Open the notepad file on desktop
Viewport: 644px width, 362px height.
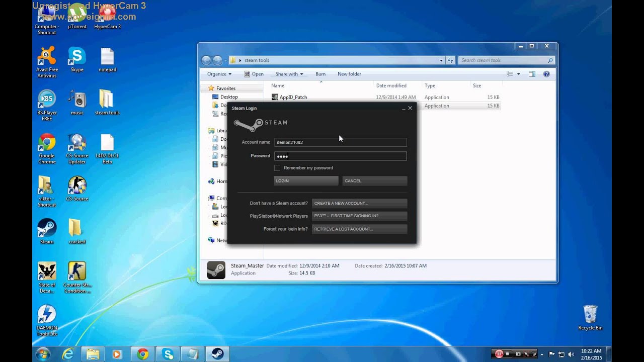coord(107,59)
